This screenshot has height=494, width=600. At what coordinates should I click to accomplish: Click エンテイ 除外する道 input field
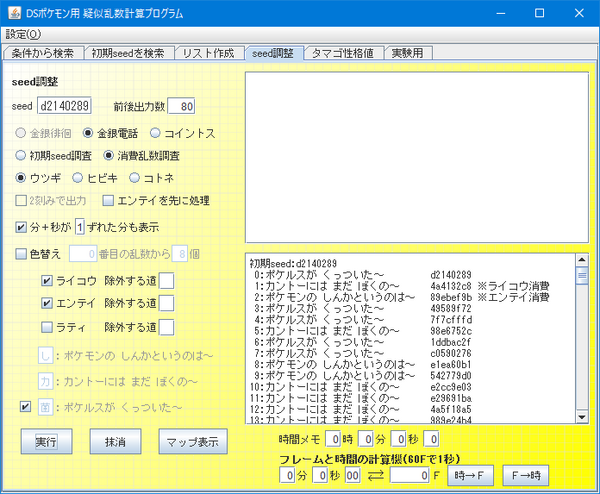(166, 303)
